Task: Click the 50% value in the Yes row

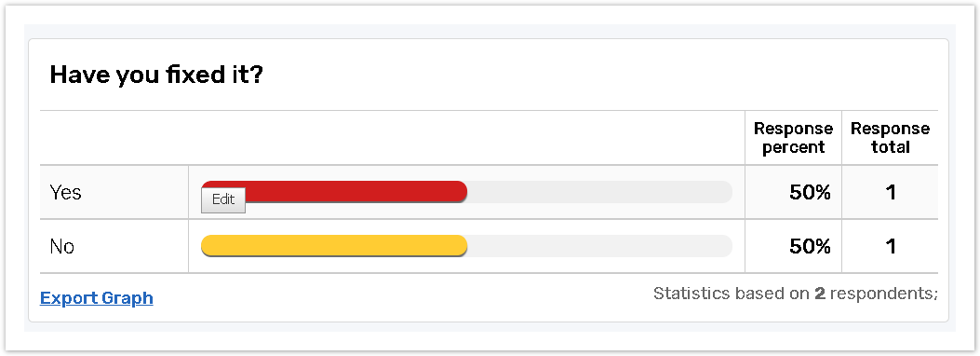Action: coord(810,192)
